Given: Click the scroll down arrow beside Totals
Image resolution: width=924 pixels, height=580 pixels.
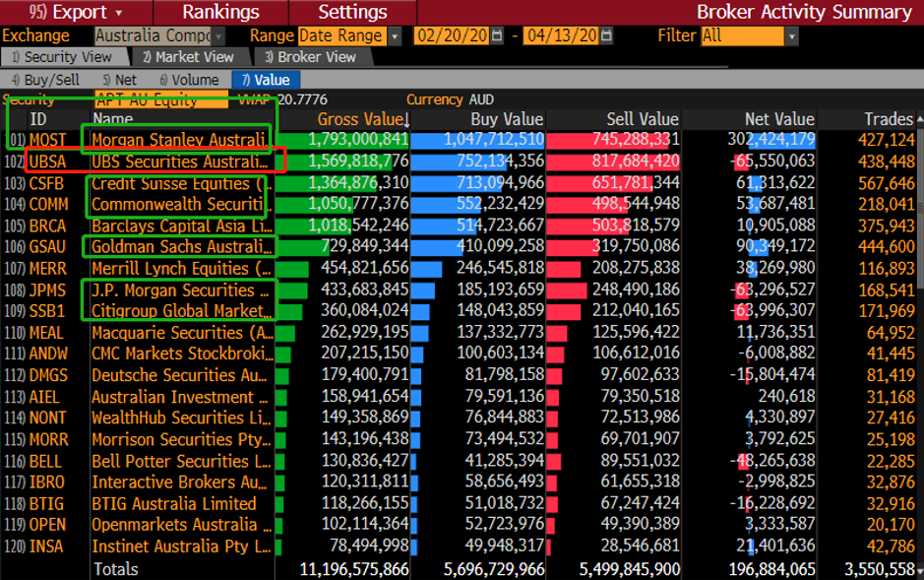Looking at the screenshot, I should (920, 569).
